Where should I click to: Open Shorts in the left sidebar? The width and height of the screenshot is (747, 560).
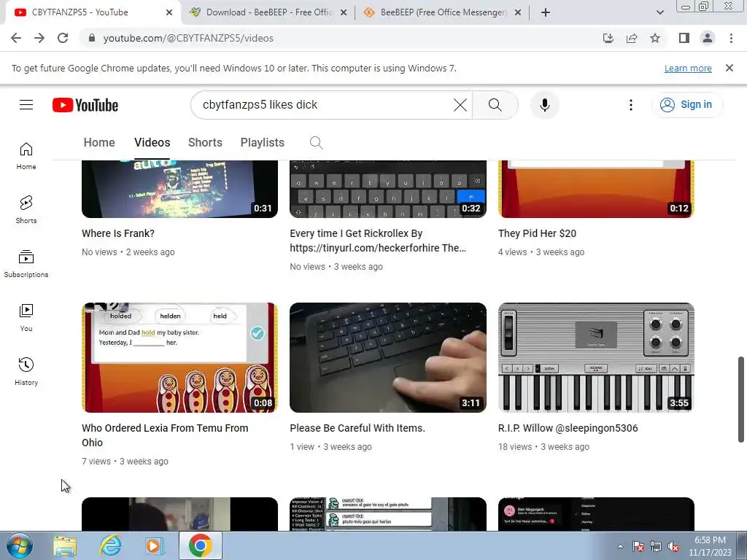pos(26,210)
